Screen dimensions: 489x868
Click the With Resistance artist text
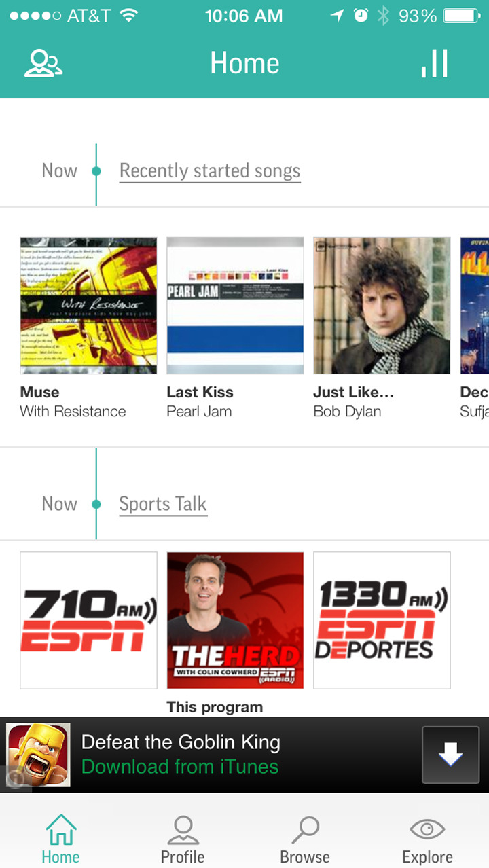(73, 412)
